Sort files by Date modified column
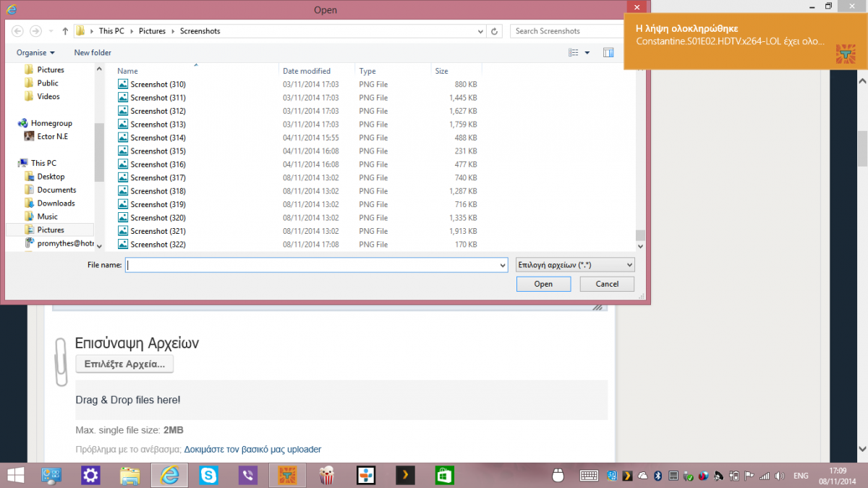This screenshot has height=488, width=868. point(307,71)
